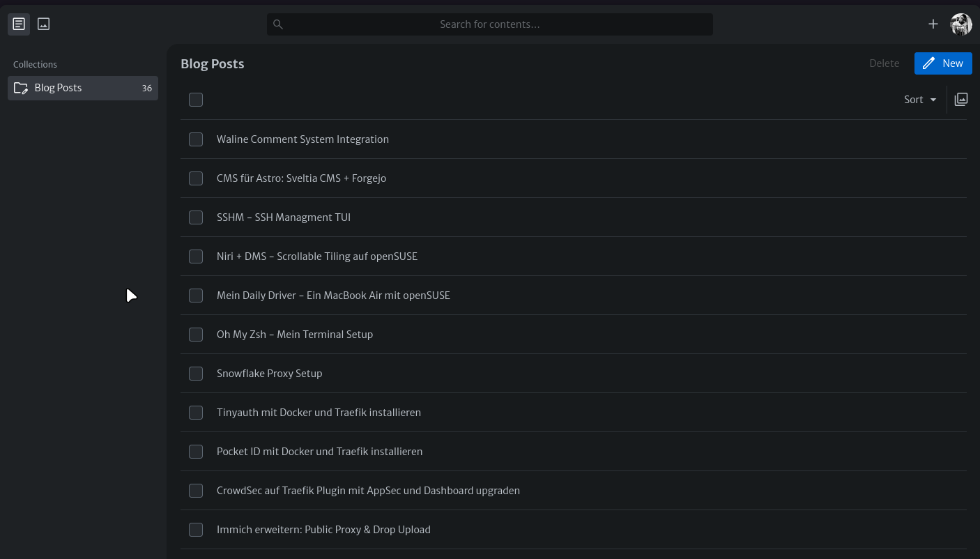Image resolution: width=980 pixels, height=559 pixels.
Task: Open Niri + DMS – Scrollable Tiling post
Action: point(317,256)
